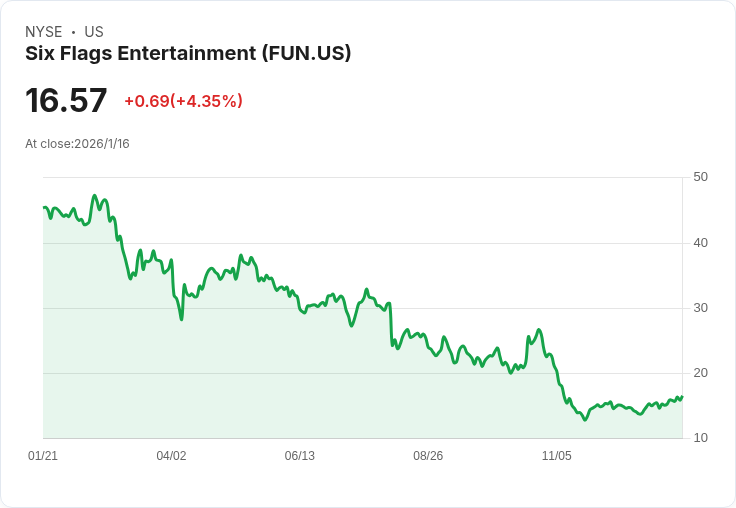The width and height of the screenshot is (736, 508).
Task: Click the 10 price axis label
Action: point(700,438)
